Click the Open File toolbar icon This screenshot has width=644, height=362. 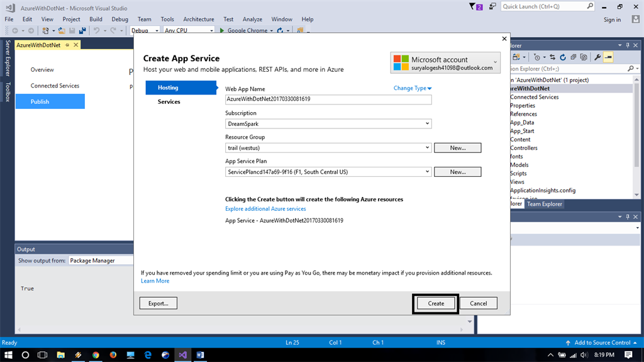click(62, 30)
